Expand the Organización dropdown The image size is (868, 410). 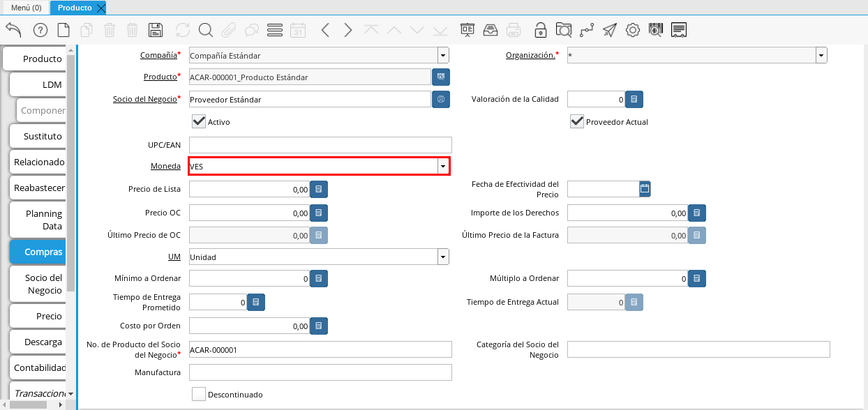coord(821,56)
